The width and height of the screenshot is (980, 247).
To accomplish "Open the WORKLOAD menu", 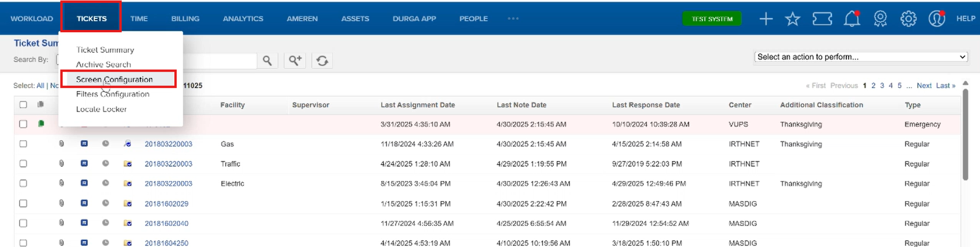I will 32,19.
